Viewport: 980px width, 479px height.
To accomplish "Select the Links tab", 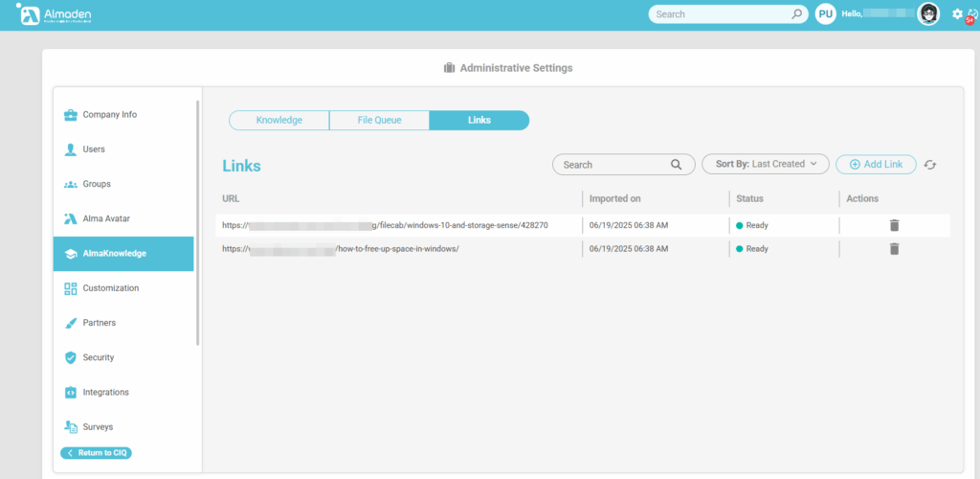I will coord(479,121).
